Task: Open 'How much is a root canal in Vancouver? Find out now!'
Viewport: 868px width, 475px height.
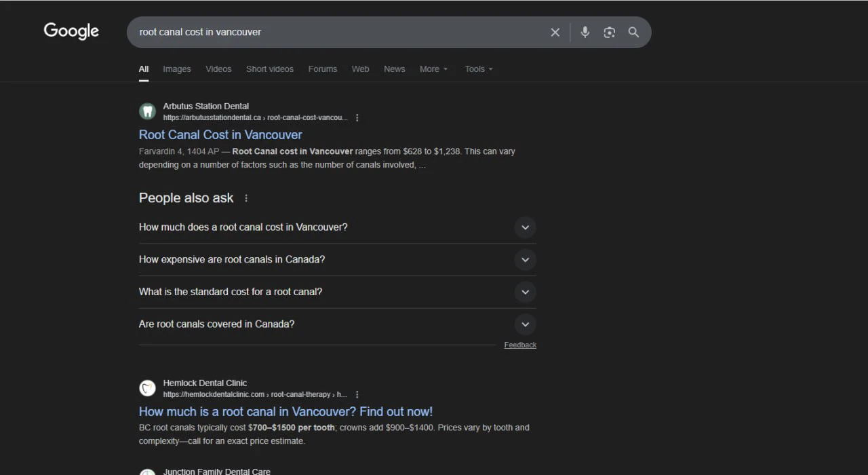Action: [285, 412]
